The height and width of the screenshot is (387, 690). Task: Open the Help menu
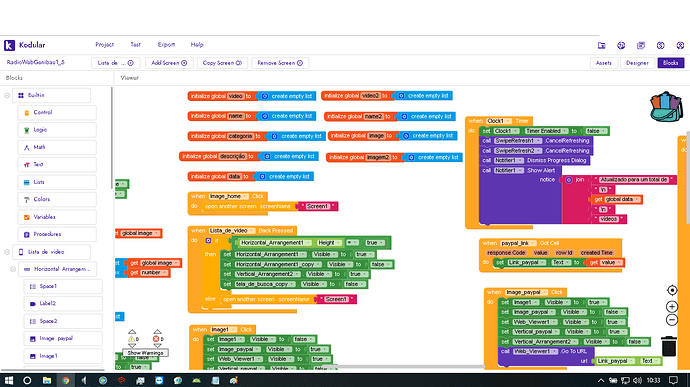[197, 45]
